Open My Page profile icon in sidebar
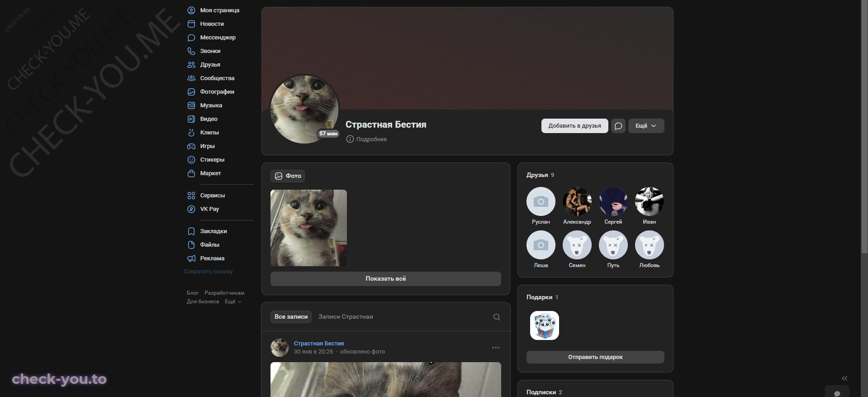The height and width of the screenshot is (397, 868). [191, 10]
